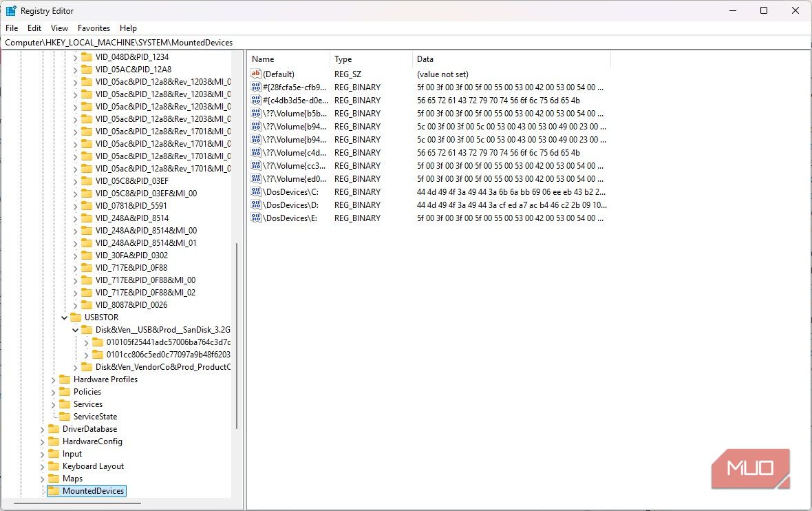Viewport: 812px width, 511px height.
Task: Click the registry path address bar
Action: pos(406,43)
